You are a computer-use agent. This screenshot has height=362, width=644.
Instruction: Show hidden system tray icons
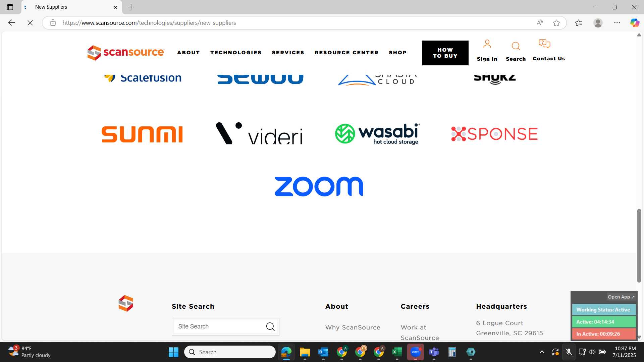click(542, 352)
